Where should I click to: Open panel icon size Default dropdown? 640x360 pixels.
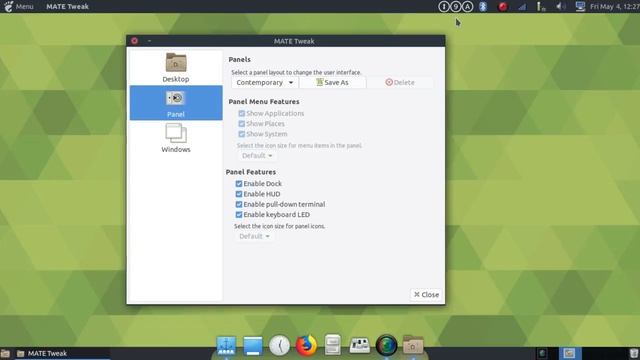(254, 236)
